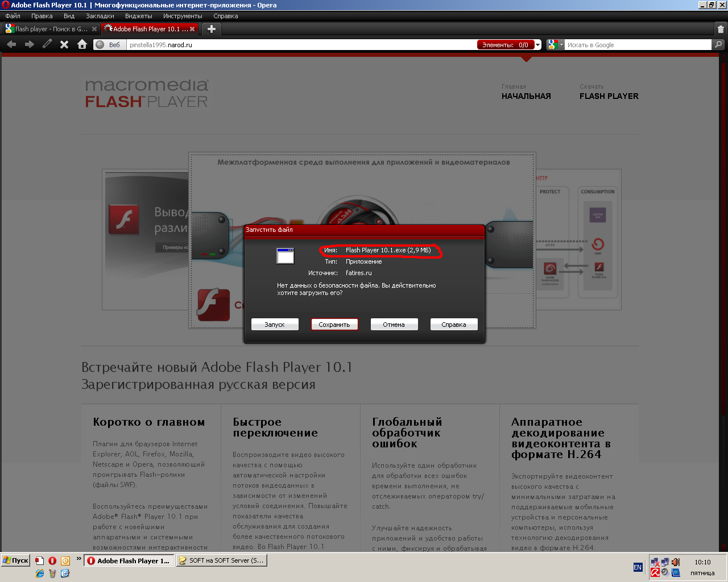Open the Google search engine dropdown
Screen dimensions: 728x582
[x=555, y=45]
